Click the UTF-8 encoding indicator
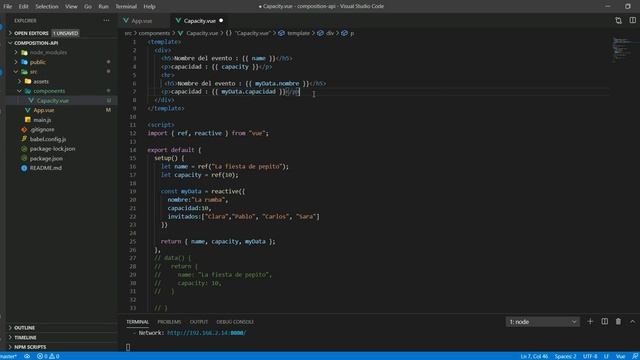The width and height of the screenshot is (640, 360). pos(590,356)
